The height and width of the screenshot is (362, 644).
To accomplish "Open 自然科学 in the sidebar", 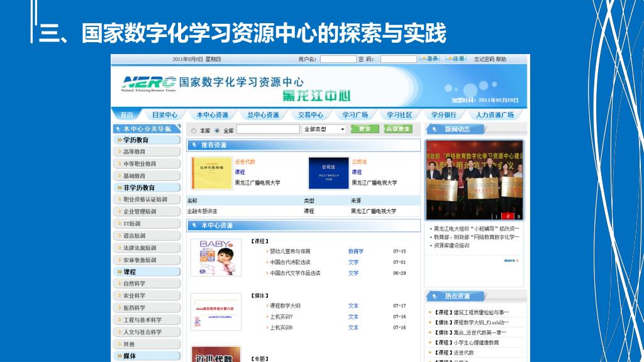I will [147, 283].
